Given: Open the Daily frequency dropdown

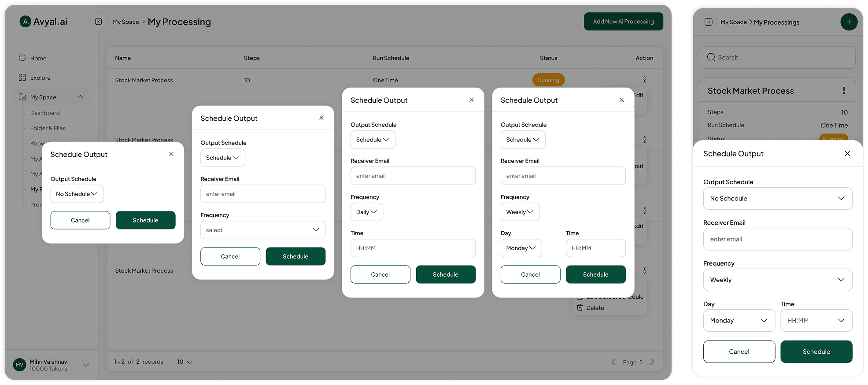Looking at the screenshot, I should [366, 212].
